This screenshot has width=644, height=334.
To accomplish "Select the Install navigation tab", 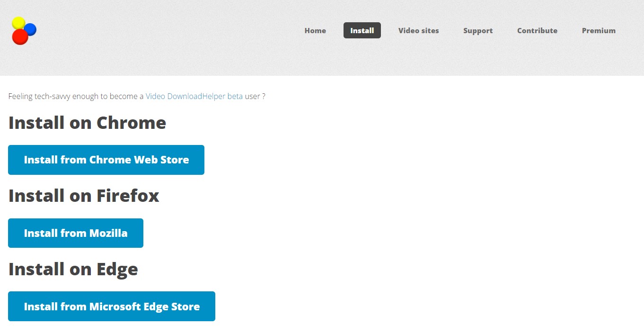I will [362, 30].
